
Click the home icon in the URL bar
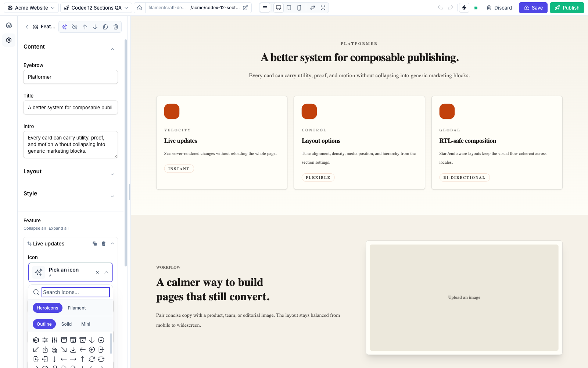140,8
